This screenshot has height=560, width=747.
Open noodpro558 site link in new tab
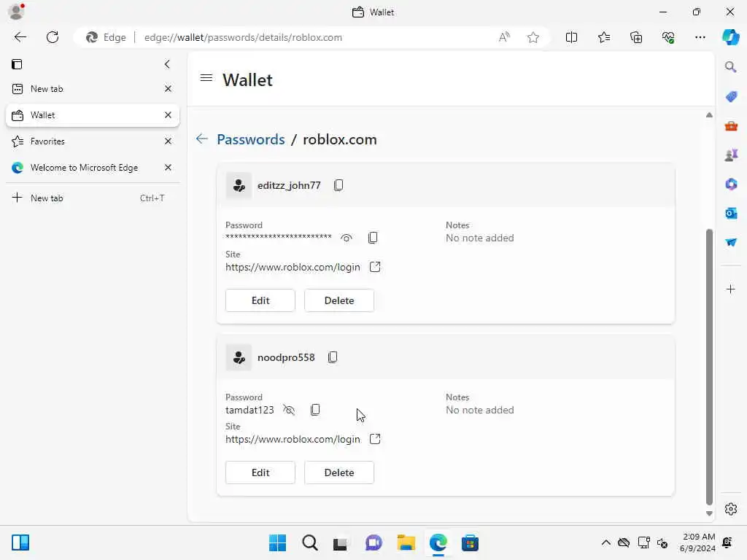(375, 439)
